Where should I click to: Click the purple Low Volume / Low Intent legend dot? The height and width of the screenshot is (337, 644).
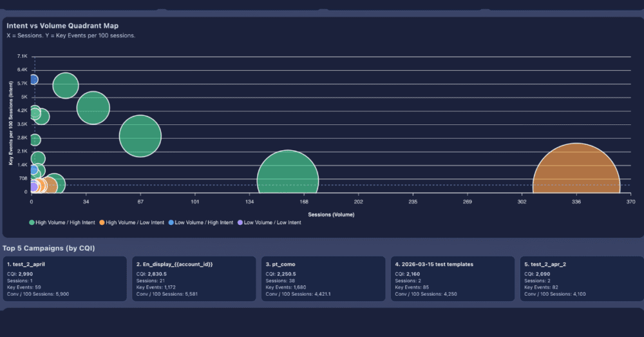click(x=241, y=222)
